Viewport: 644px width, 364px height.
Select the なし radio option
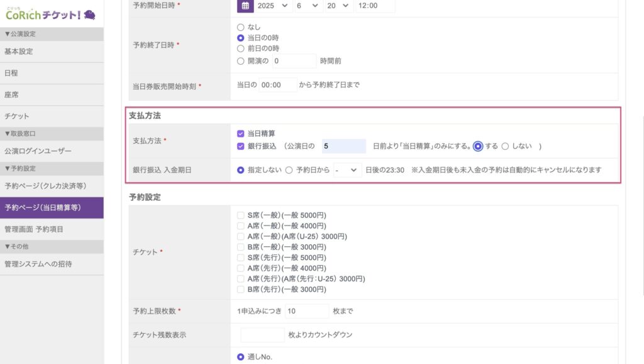point(240,28)
